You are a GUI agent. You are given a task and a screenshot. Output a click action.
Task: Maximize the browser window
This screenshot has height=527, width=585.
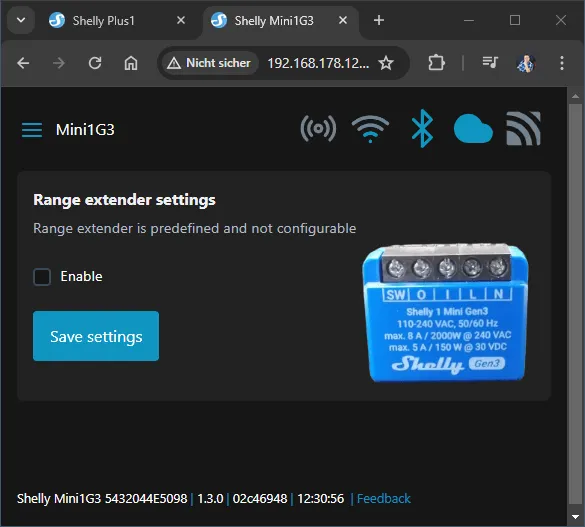tap(515, 20)
